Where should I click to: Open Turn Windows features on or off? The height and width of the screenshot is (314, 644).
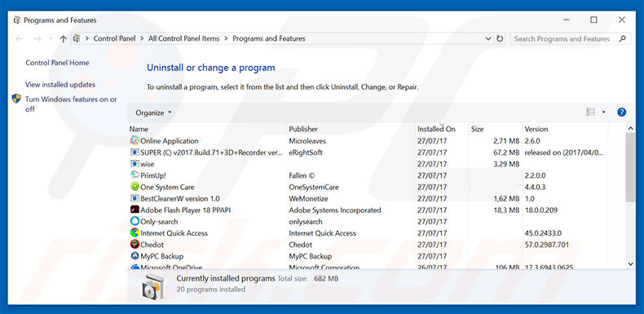[71, 104]
